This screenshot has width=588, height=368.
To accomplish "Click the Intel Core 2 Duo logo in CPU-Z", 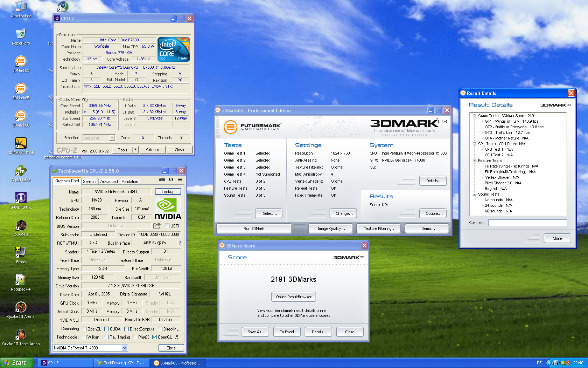I will [174, 49].
